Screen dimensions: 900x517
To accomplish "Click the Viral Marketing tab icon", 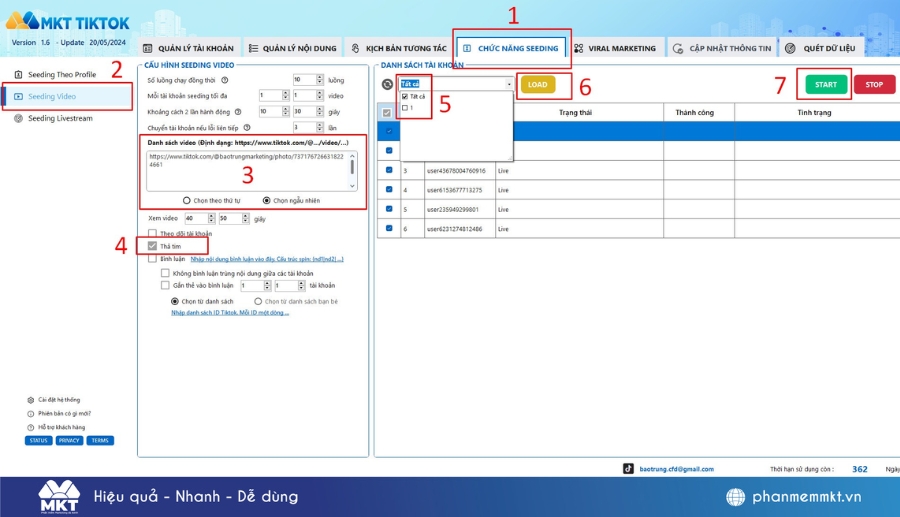I will click(x=579, y=48).
